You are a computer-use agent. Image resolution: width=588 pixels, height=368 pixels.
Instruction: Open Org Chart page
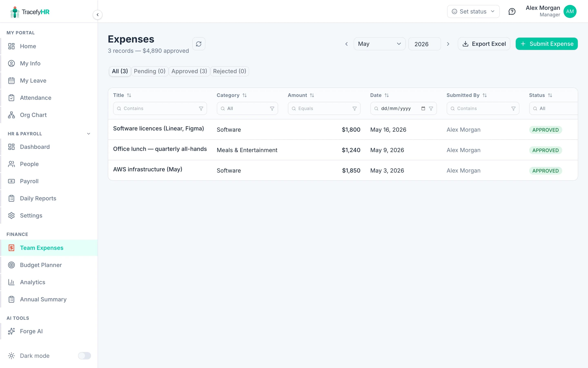coord(49,115)
